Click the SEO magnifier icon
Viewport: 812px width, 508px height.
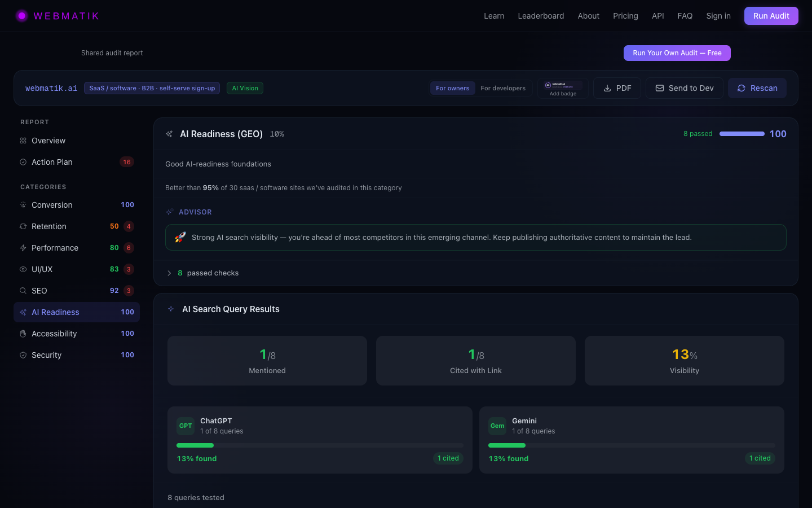pos(23,291)
